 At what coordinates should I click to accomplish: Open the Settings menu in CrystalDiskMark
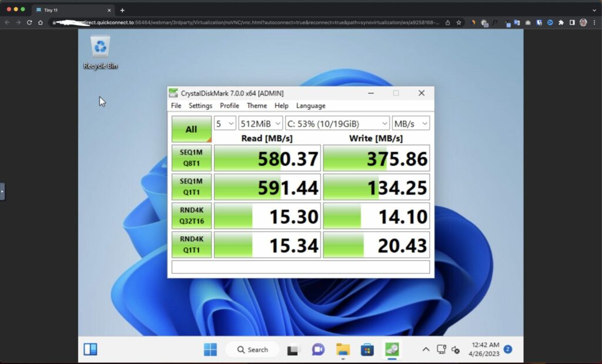click(x=200, y=106)
